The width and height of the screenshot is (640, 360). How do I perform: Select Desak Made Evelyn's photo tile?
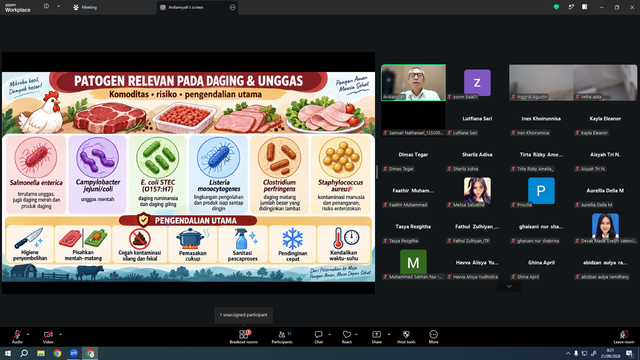605,226
